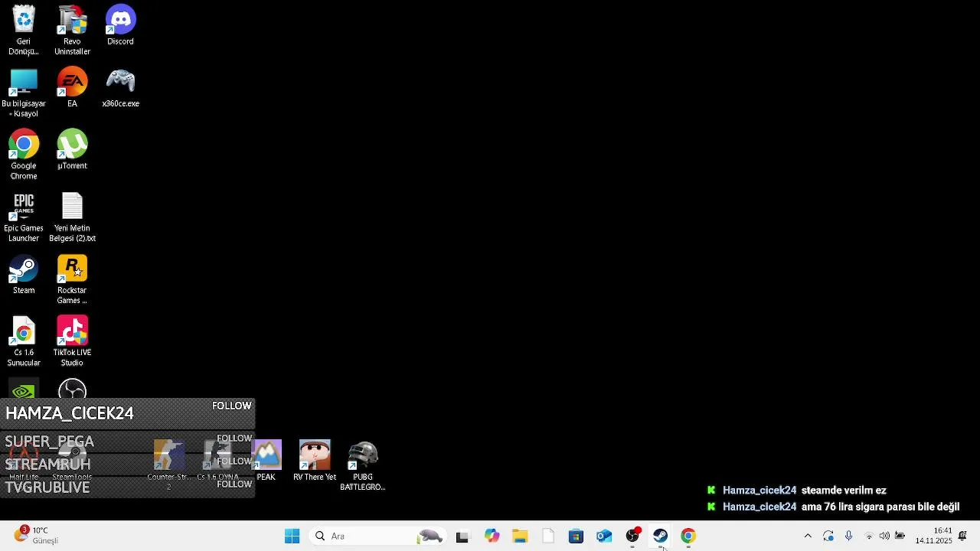The image size is (980, 551).
Task: Select the RV There Yet game icon
Action: 315,460
